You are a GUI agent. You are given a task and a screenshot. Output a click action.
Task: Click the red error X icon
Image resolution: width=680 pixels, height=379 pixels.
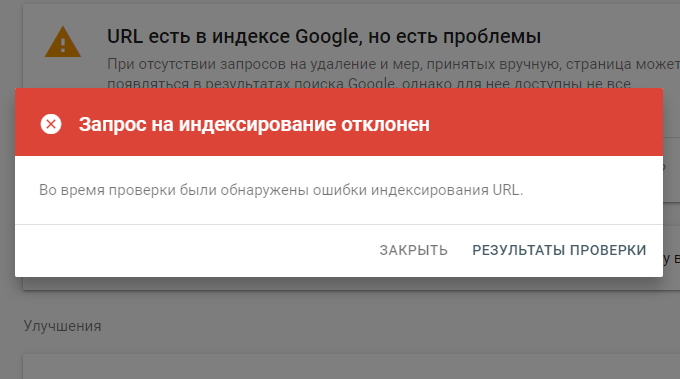(x=51, y=124)
